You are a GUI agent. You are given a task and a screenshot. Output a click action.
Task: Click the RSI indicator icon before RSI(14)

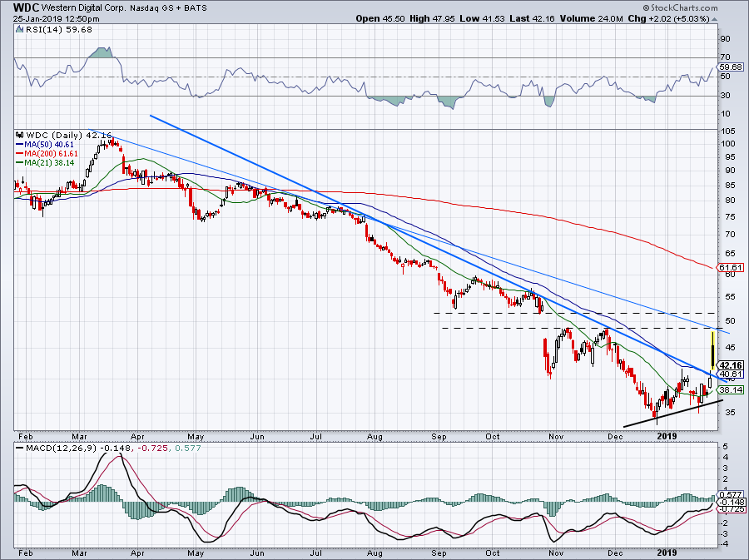click(x=19, y=29)
